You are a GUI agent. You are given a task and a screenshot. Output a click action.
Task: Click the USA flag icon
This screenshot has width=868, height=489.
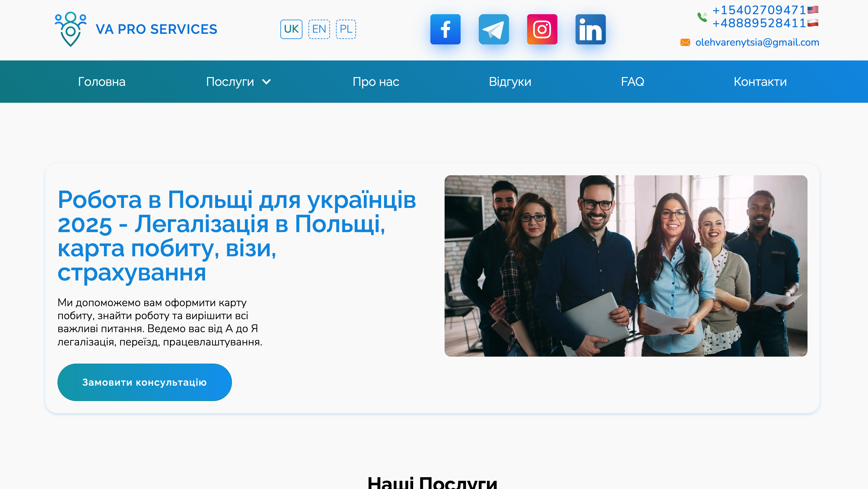813,10
